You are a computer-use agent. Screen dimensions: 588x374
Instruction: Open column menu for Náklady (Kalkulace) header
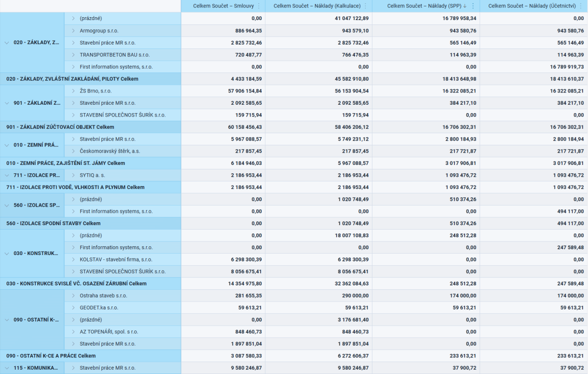click(366, 6)
